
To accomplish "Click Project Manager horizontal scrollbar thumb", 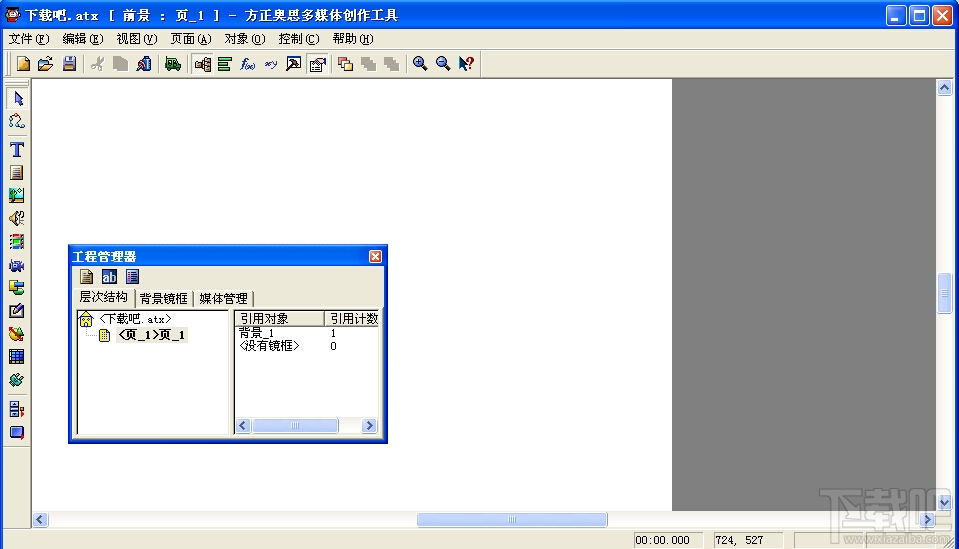I will click(295, 426).
